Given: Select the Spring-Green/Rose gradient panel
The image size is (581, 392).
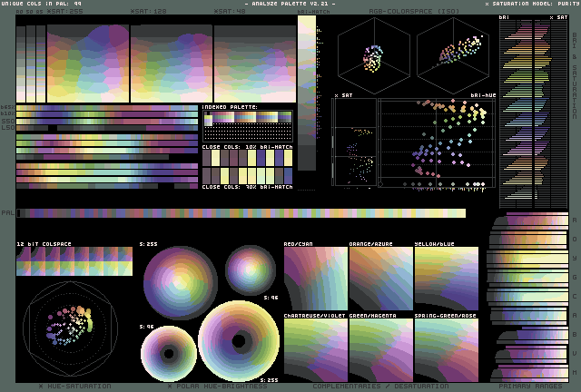Looking at the screenshot, I should click(x=446, y=349).
